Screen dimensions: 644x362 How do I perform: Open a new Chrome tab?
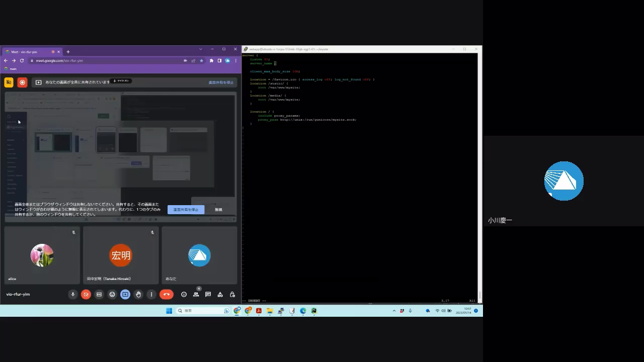68,52
